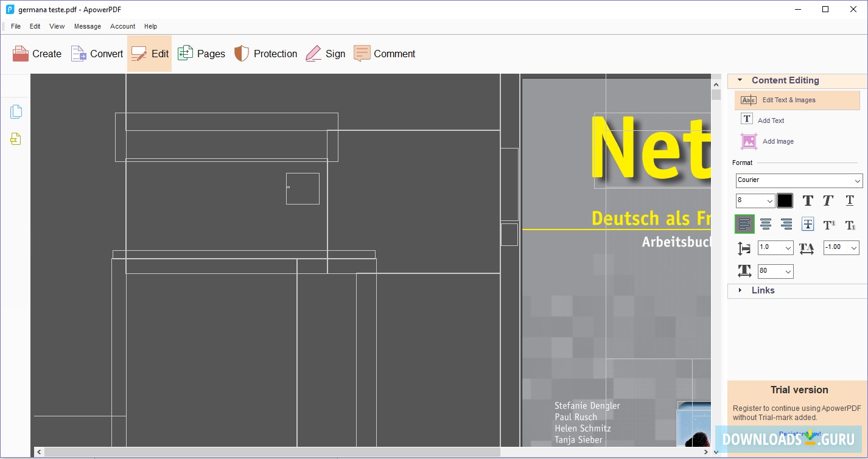The height and width of the screenshot is (459, 868).
Task: Click the left arrow of horizontal scrollbar
Action: [x=40, y=452]
